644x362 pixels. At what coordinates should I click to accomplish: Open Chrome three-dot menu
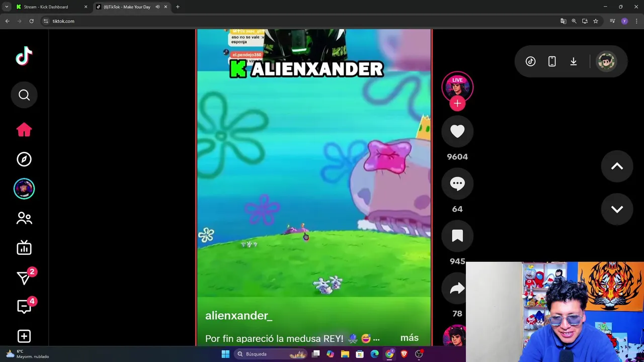coord(636,21)
